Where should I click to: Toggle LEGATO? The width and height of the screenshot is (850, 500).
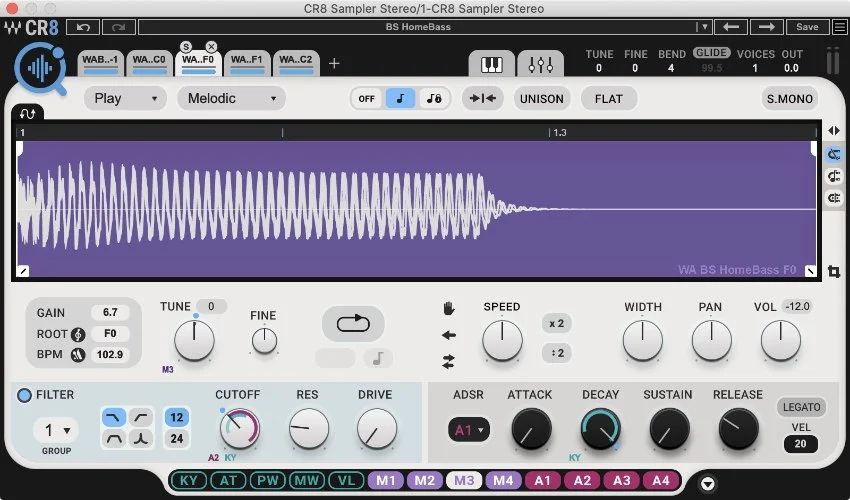click(801, 407)
